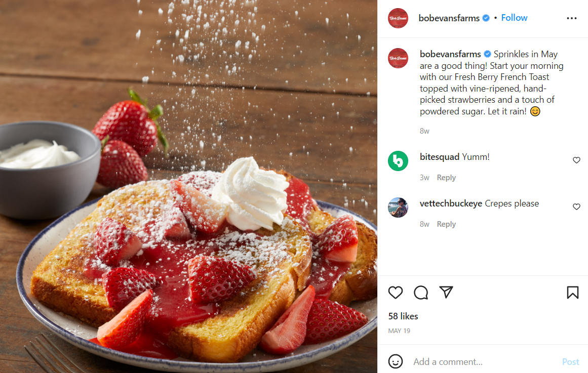Like the post with the heart icon
Image resolution: width=588 pixels, height=373 pixels.
395,293
